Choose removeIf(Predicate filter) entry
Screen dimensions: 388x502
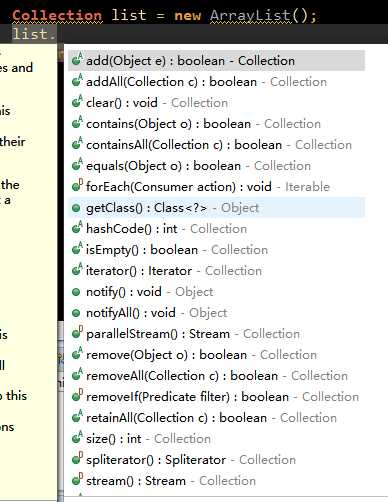tap(216, 397)
